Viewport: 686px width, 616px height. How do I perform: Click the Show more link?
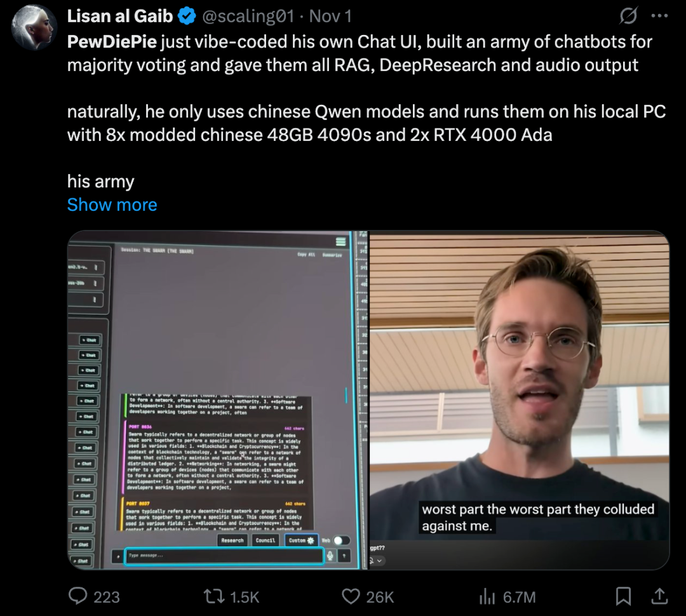[112, 204]
